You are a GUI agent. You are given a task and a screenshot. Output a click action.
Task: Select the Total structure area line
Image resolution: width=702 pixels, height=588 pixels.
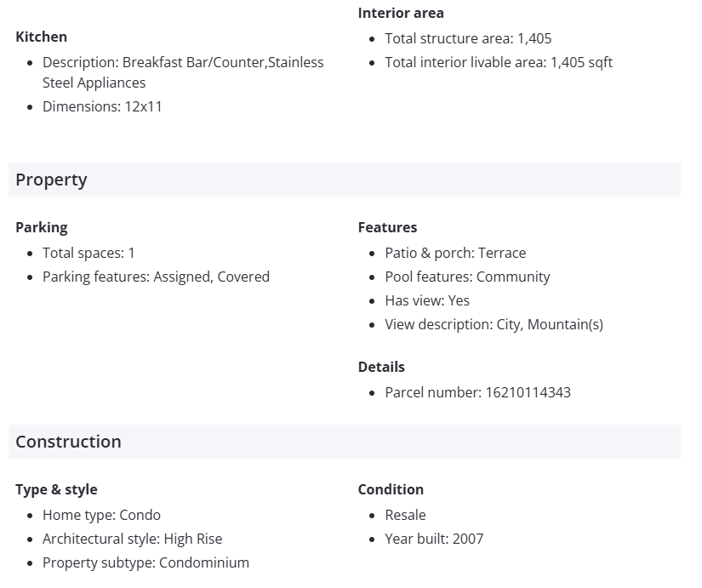(x=468, y=38)
